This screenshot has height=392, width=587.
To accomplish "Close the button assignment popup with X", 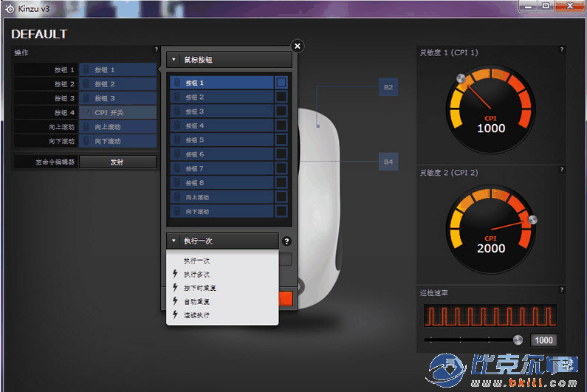I will (297, 46).
